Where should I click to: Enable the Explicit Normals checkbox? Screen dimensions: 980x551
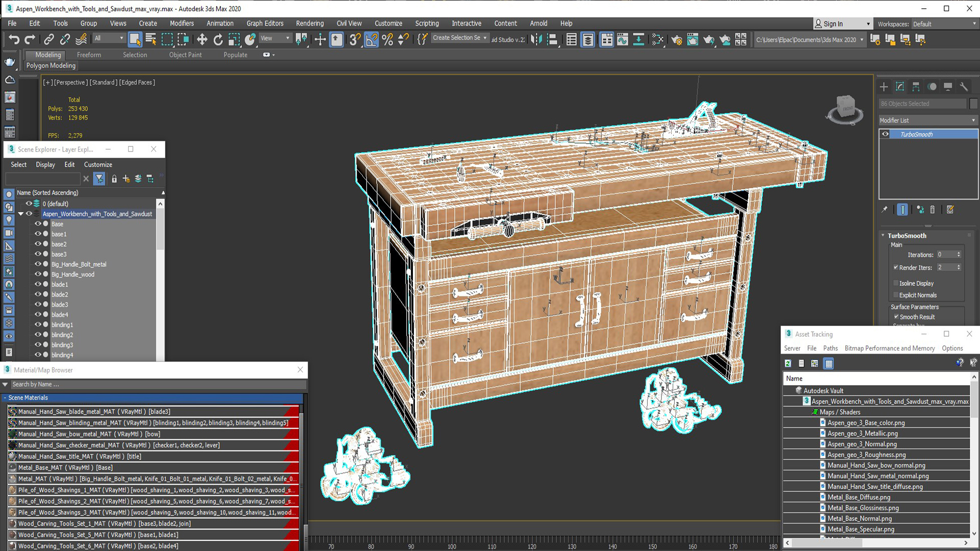[x=896, y=295]
